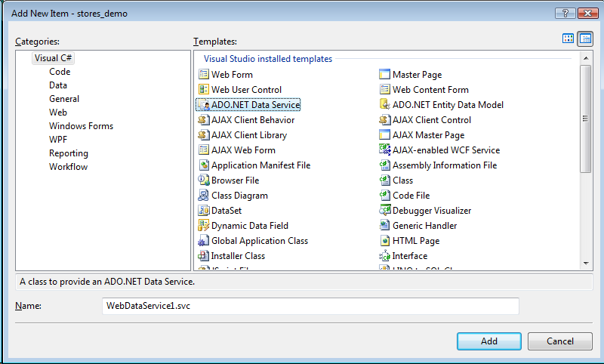Switch to small icons list view
Image resolution: width=604 pixels, height=364 pixels.
(585, 39)
